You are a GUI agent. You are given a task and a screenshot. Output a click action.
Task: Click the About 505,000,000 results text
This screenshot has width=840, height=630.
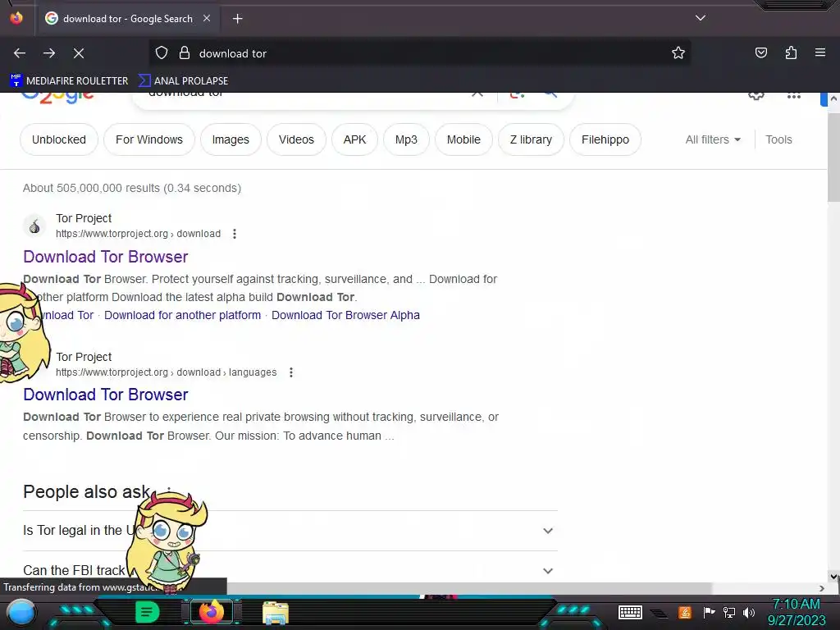(132, 188)
